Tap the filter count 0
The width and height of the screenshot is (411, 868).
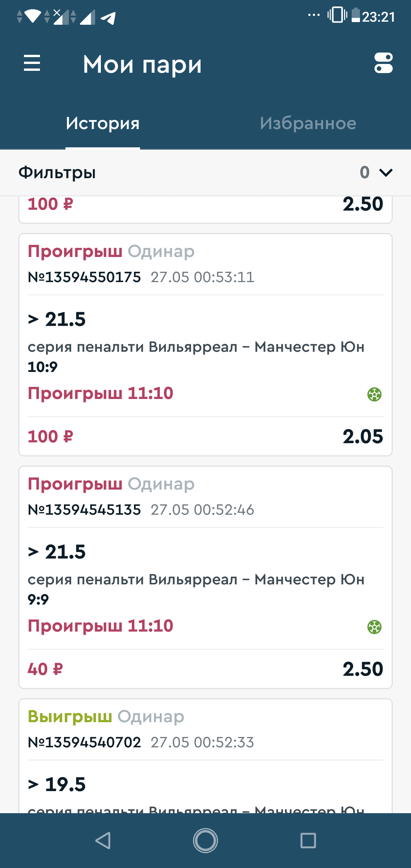(365, 172)
